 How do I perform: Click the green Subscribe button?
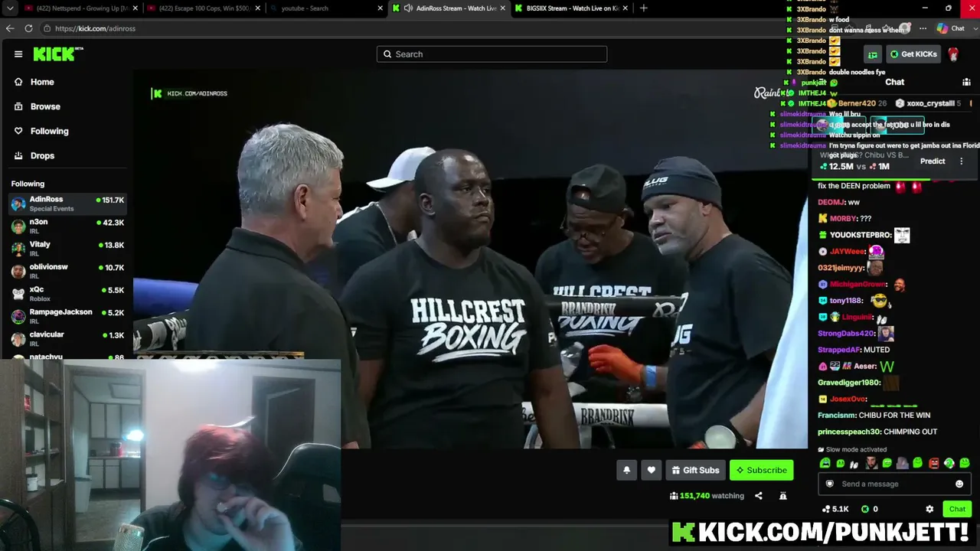(x=761, y=470)
